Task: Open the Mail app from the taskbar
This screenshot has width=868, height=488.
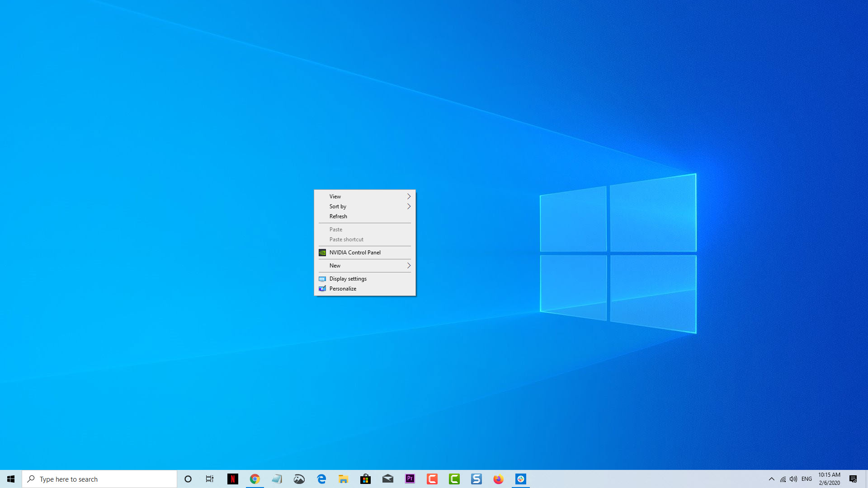Action: (387, 479)
